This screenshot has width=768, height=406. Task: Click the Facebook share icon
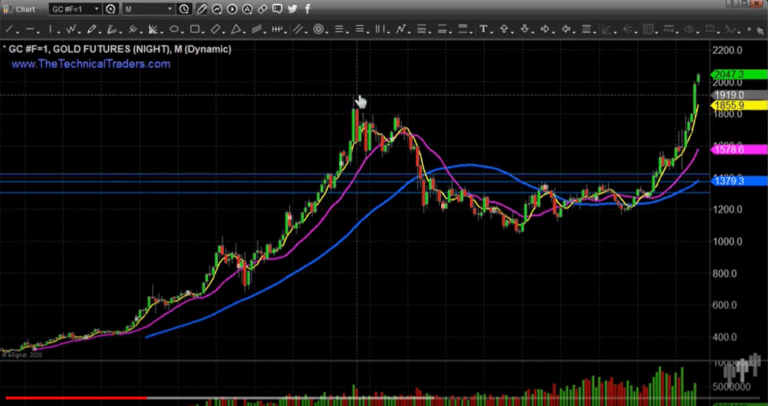(307, 8)
